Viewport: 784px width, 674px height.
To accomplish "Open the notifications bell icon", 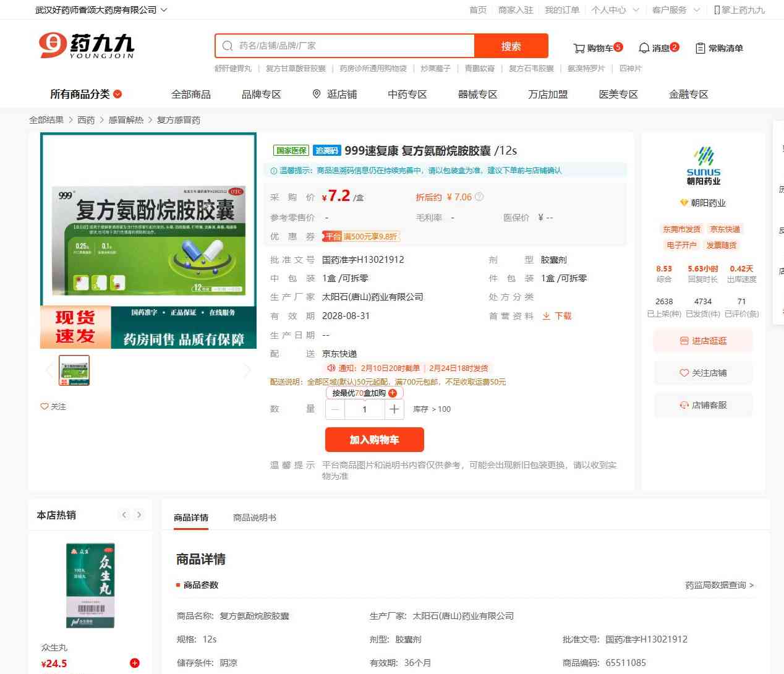I will [644, 48].
